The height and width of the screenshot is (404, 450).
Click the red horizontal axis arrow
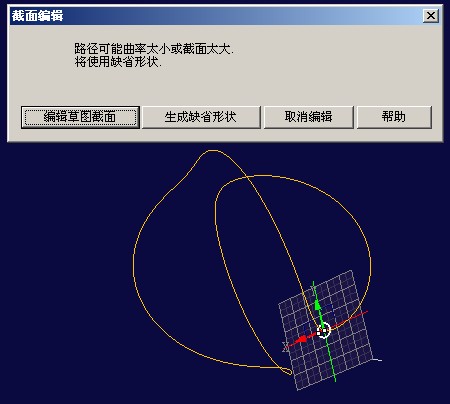[x=302, y=340]
